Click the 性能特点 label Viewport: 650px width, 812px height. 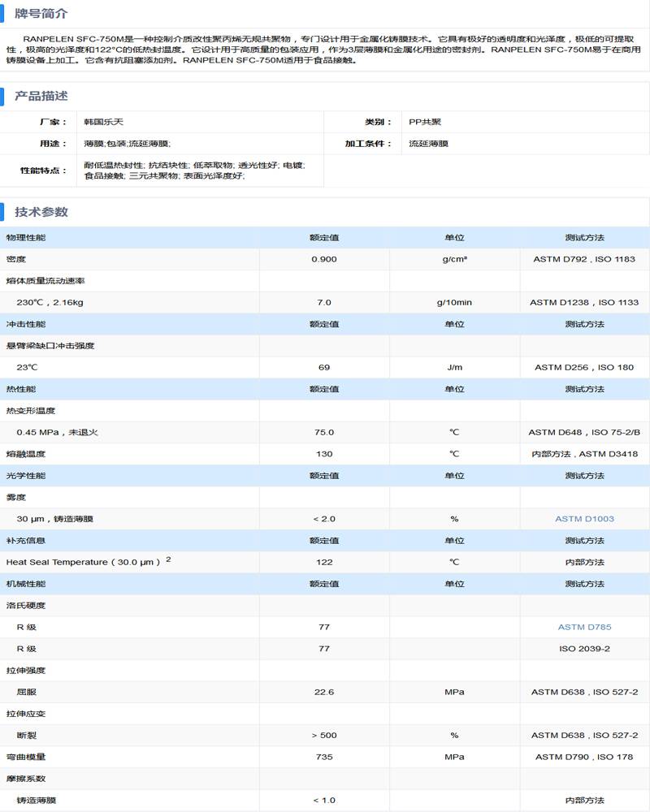[x=44, y=171]
